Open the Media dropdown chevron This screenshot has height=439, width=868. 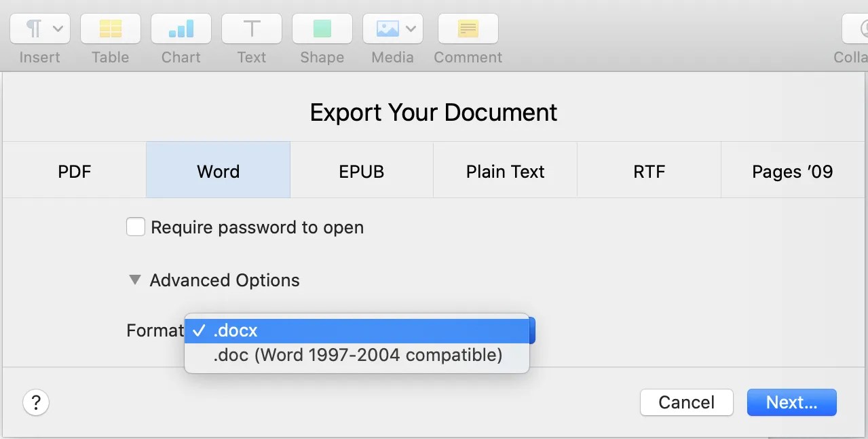click(x=410, y=28)
